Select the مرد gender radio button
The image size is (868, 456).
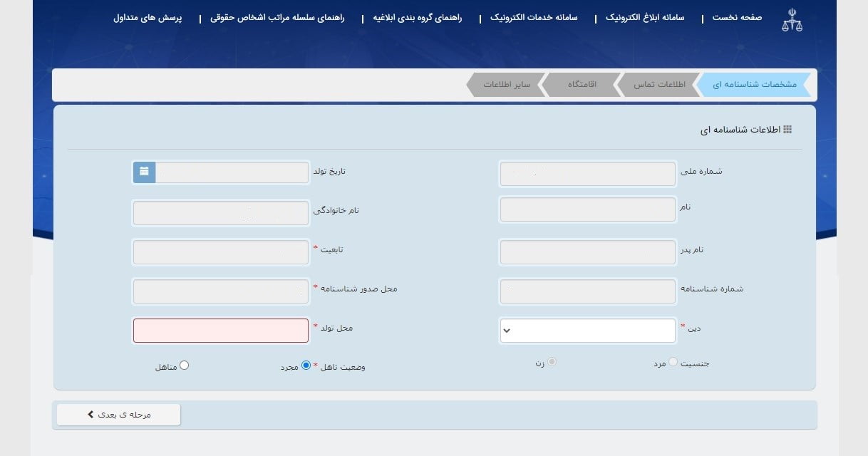[x=673, y=363]
